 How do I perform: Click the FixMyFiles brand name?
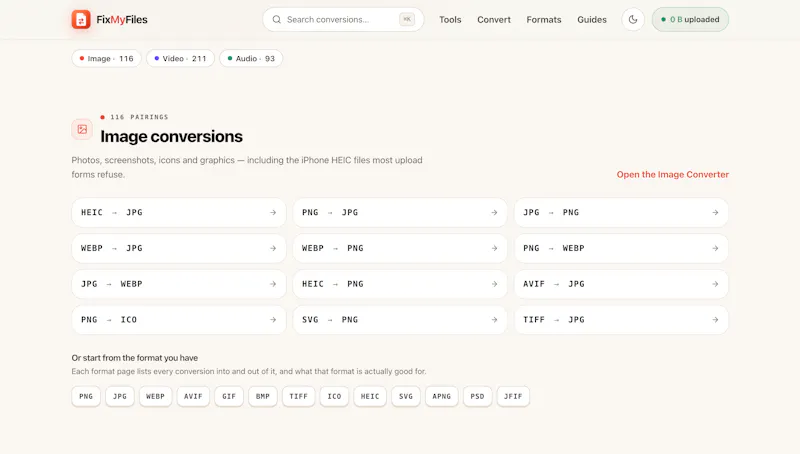(x=122, y=19)
